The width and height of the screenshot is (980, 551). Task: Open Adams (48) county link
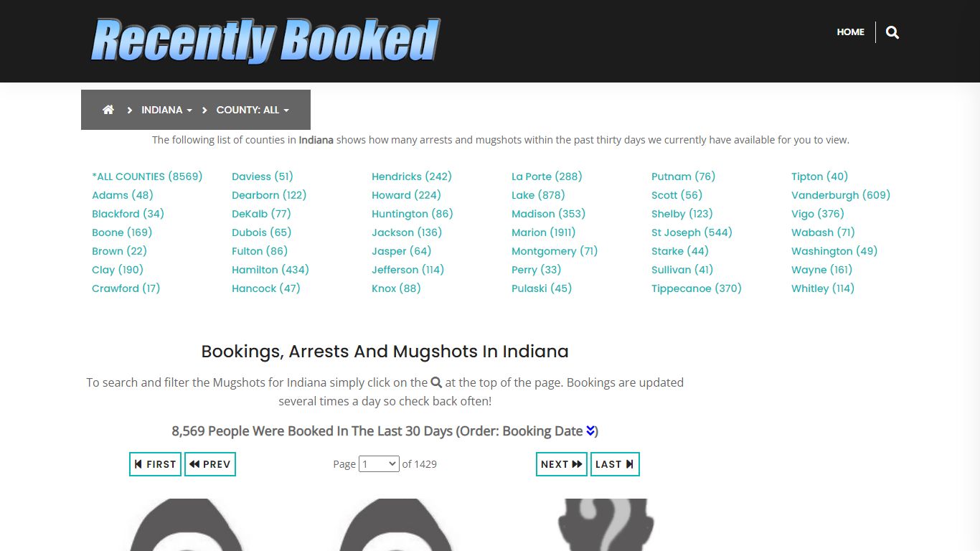(123, 195)
